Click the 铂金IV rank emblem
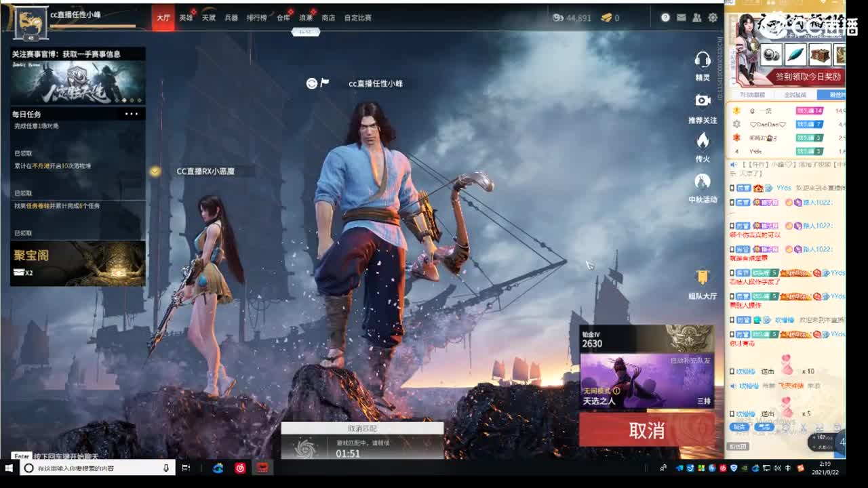Viewport: 868px width, 488px height. click(x=690, y=338)
